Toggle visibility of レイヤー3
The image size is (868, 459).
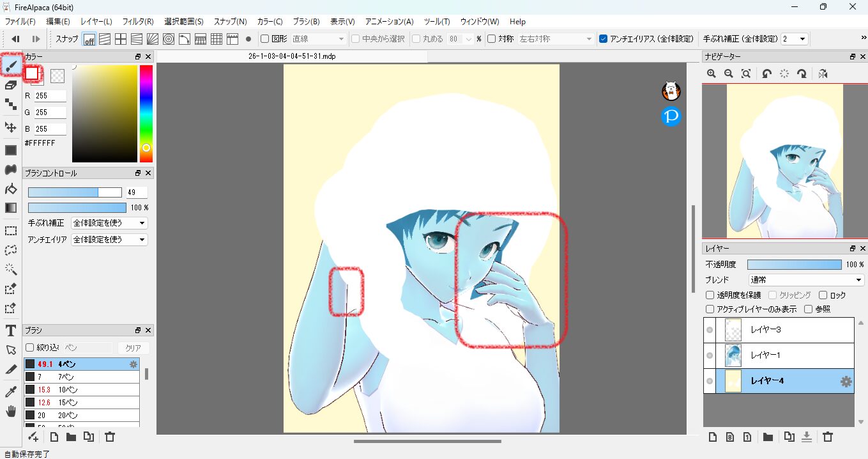(710, 330)
